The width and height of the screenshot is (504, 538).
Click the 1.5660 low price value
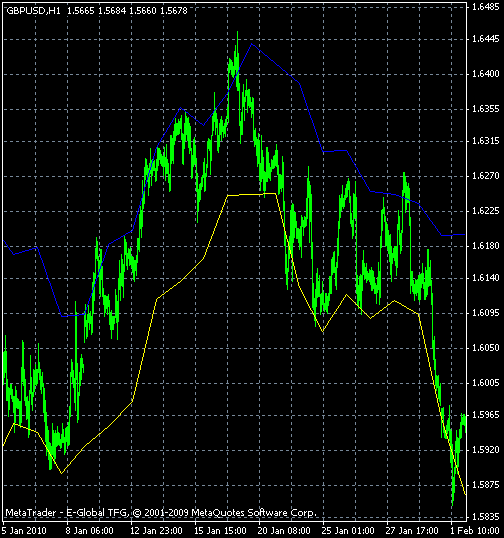143,11
